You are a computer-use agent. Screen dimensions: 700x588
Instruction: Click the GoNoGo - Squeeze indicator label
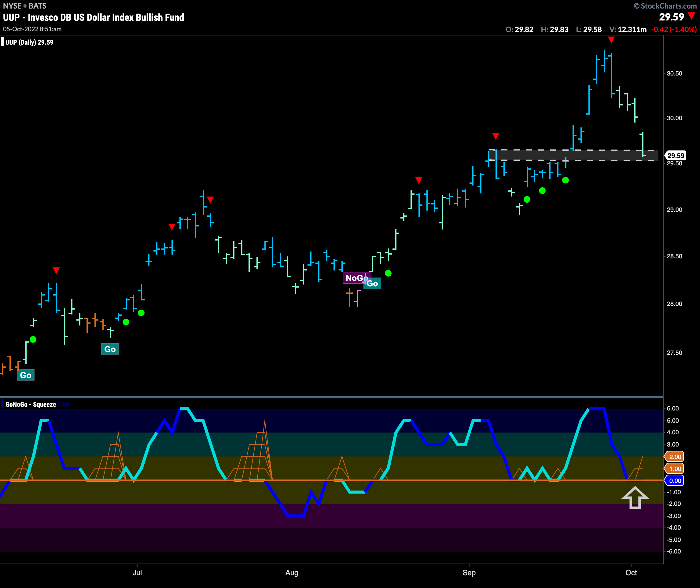[x=31, y=404]
